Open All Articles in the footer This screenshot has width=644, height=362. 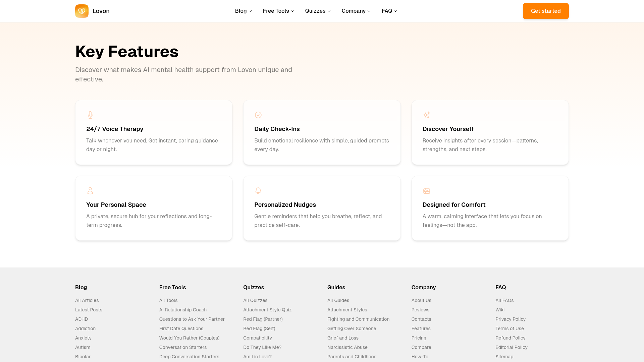(87, 300)
